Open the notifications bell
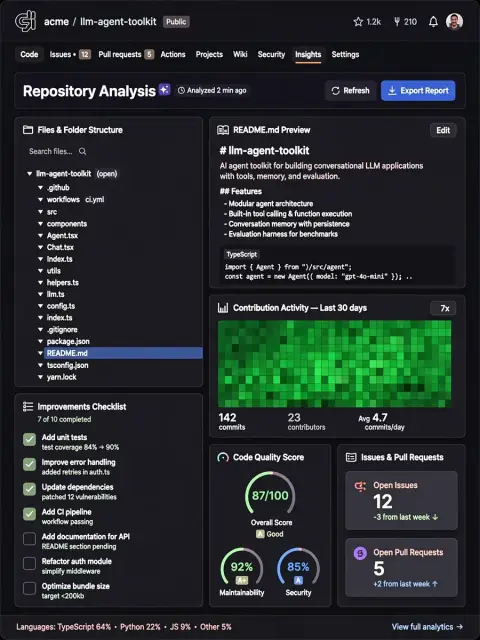Image resolution: width=480 pixels, height=640 pixels. (433, 22)
